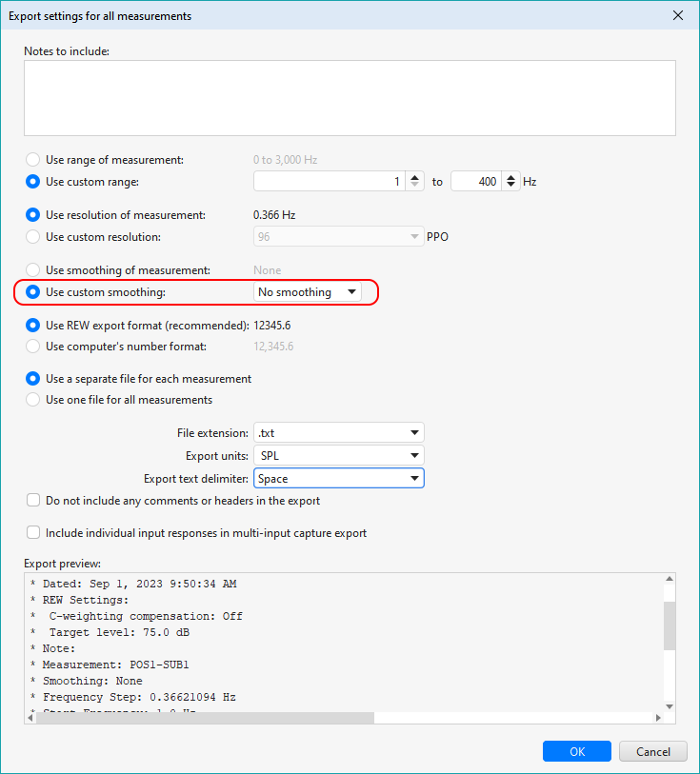The width and height of the screenshot is (700, 774).
Task: Select 'Use custom smoothing' radio button
Action: [32, 291]
